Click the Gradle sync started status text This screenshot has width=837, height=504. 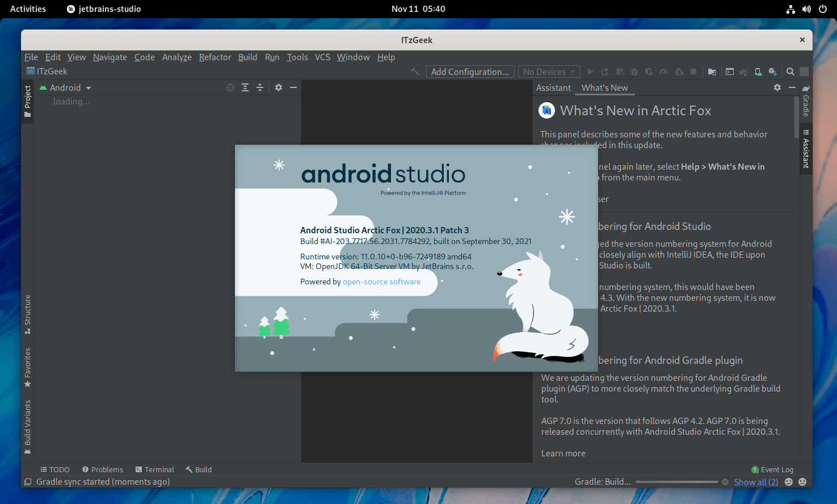(103, 482)
